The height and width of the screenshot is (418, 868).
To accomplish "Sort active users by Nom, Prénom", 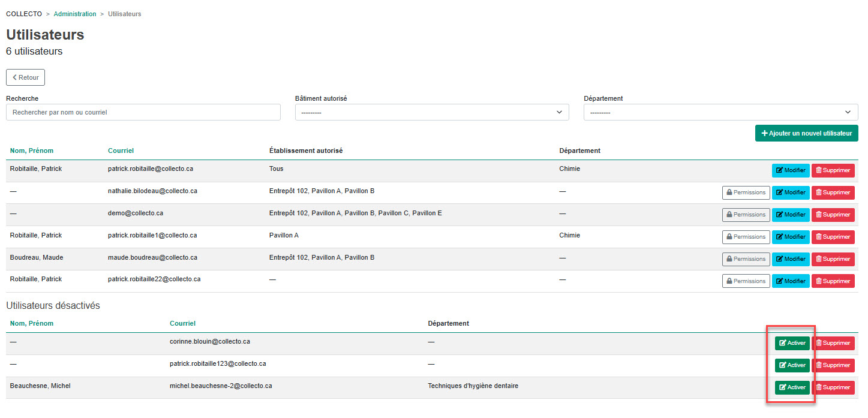I will coord(32,151).
